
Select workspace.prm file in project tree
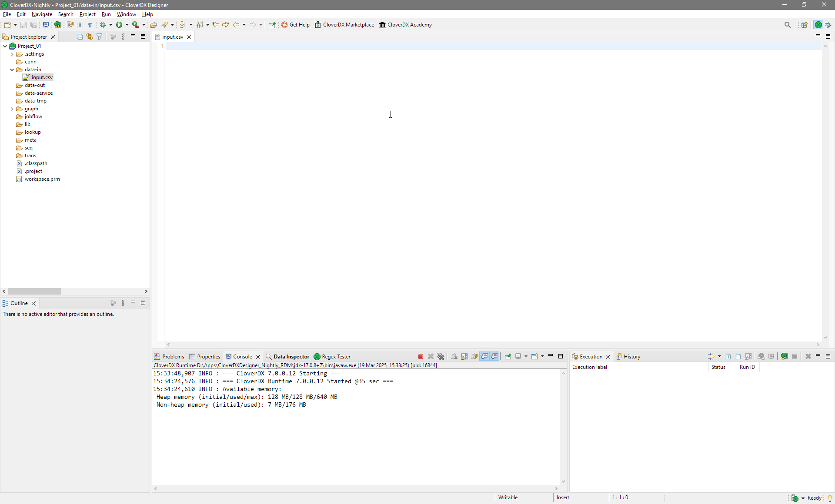tap(42, 179)
